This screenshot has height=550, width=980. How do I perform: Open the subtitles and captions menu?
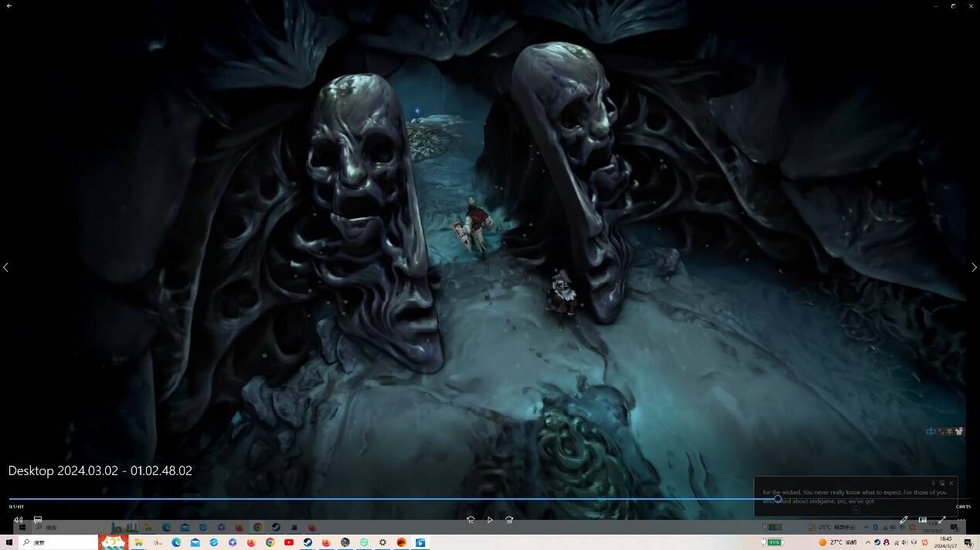coord(37,520)
